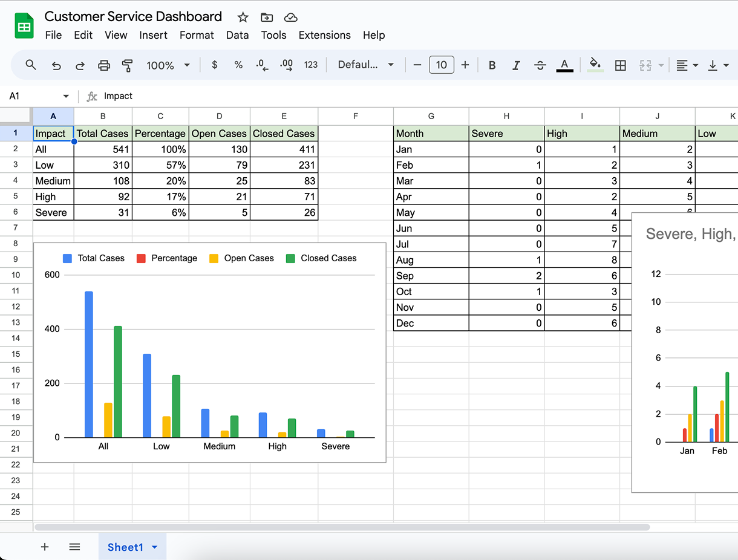Click the format as currency icon
This screenshot has width=738, height=560.
click(214, 65)
